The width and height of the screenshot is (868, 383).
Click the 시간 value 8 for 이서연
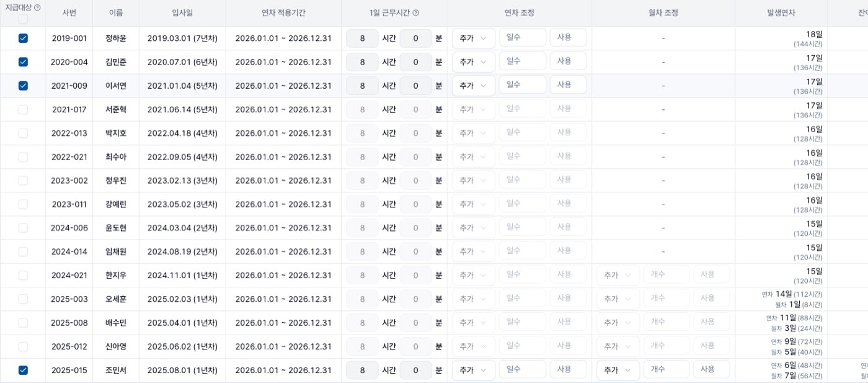tap(362, 86)
